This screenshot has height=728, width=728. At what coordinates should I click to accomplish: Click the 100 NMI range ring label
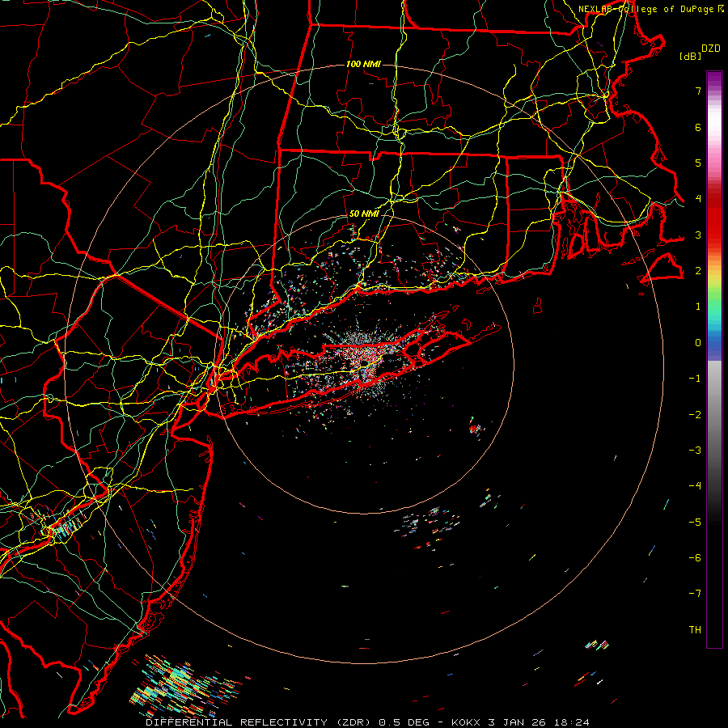coord(363,64)
